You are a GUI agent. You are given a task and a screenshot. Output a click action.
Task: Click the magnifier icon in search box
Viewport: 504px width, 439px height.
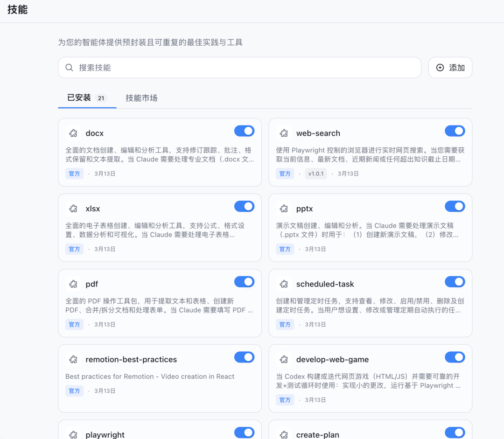point(69,68)
